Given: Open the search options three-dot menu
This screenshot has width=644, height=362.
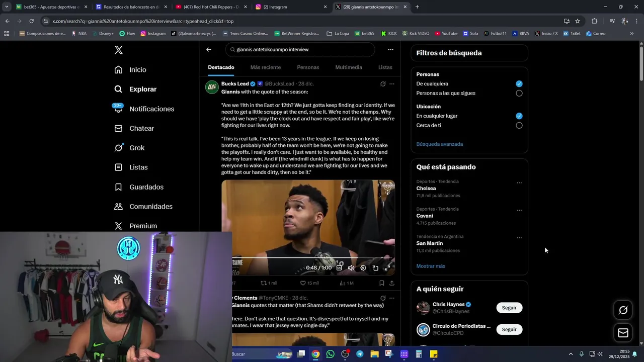Looking at the screenshot, I should point(390,50).
